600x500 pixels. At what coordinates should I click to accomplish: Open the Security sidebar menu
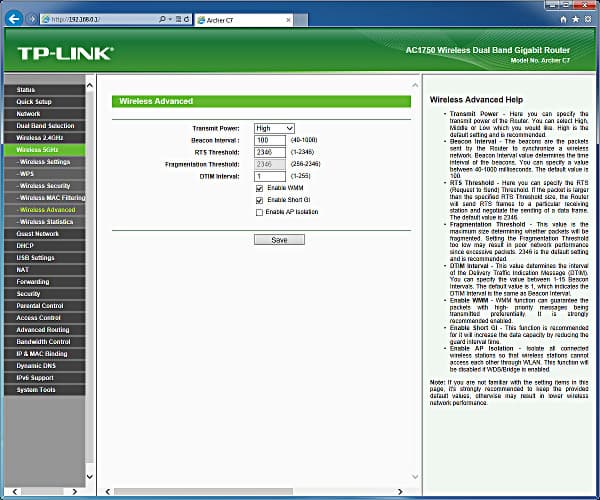click(x=44, y=294)
